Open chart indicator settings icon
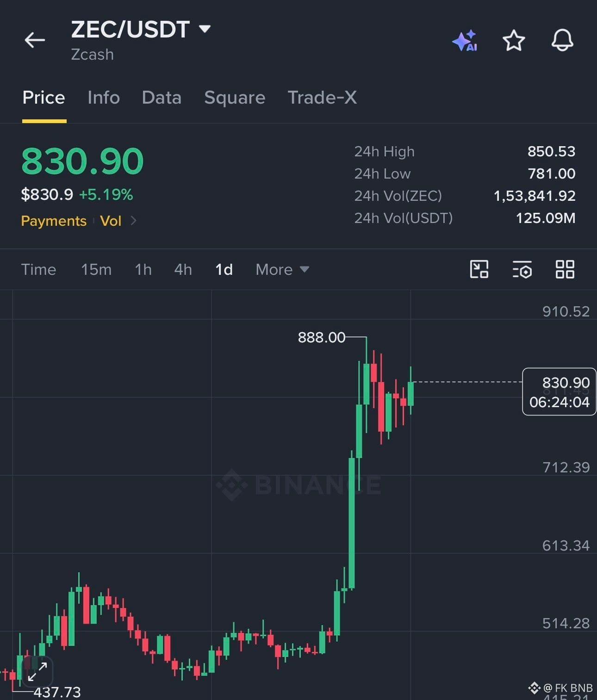Image resolution: width=597 pixels, height=700 pixels. pos(522,269)
